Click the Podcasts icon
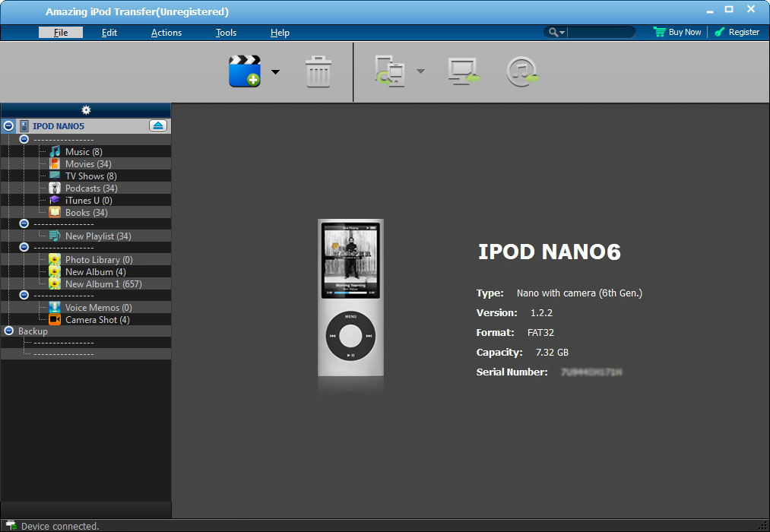This screenshot has width=770, height=532. (55, 188)
